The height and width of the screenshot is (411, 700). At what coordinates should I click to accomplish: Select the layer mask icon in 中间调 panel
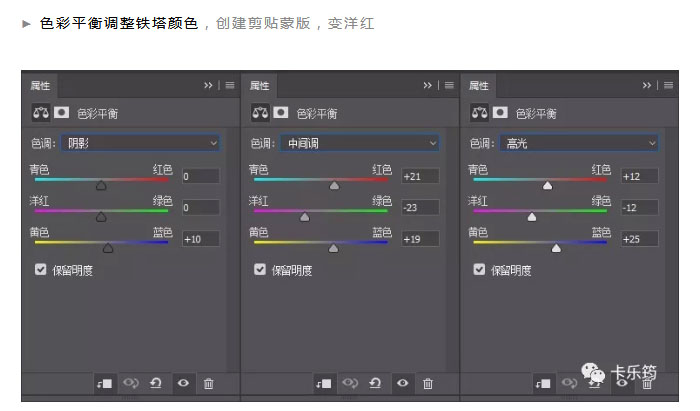(281, 112)
